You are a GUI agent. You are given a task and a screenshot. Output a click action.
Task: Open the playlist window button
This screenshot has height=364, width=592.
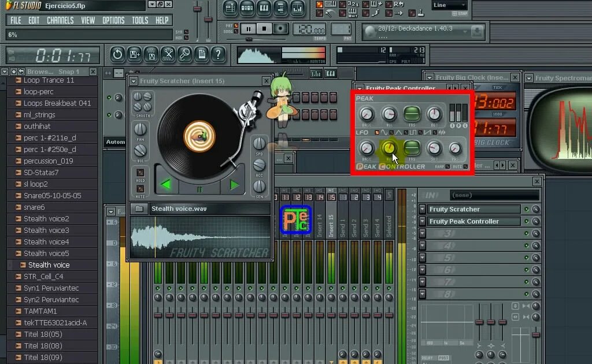click(230, 9)
